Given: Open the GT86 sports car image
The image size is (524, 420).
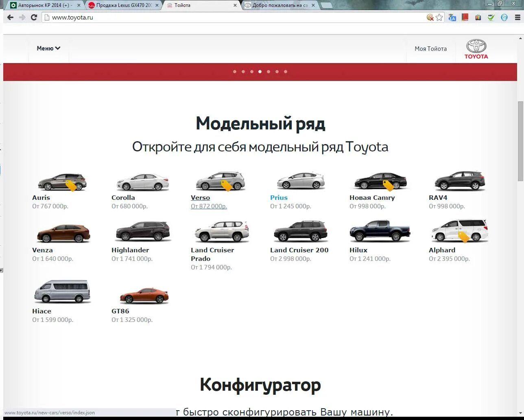Looking at the screenshot, I should [144, 295].
